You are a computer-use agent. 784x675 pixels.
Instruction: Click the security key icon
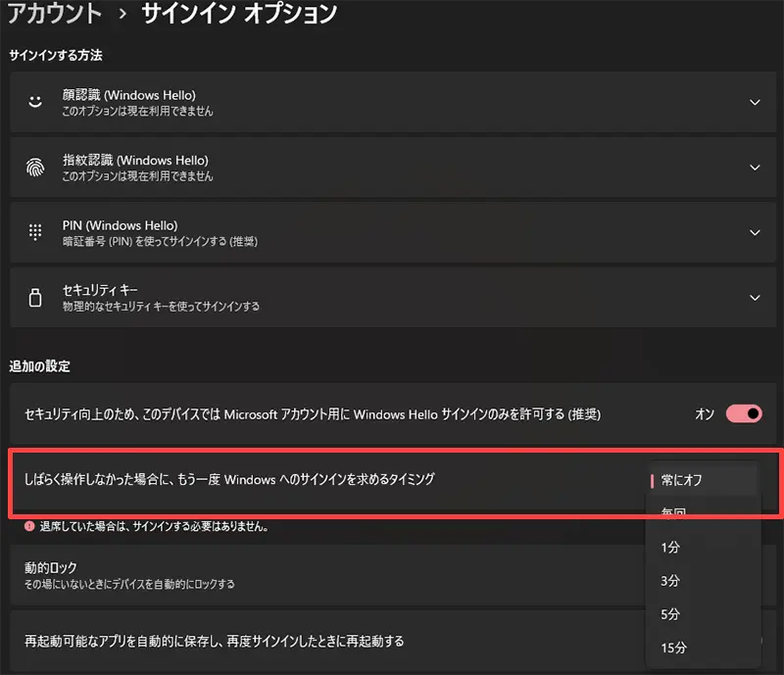(x=35, y=297)
